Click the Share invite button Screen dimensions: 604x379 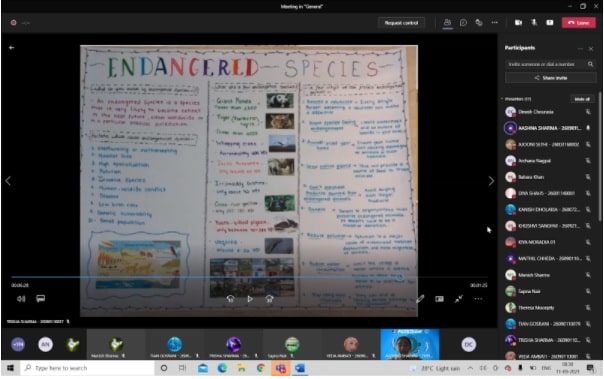coord(550,78)
